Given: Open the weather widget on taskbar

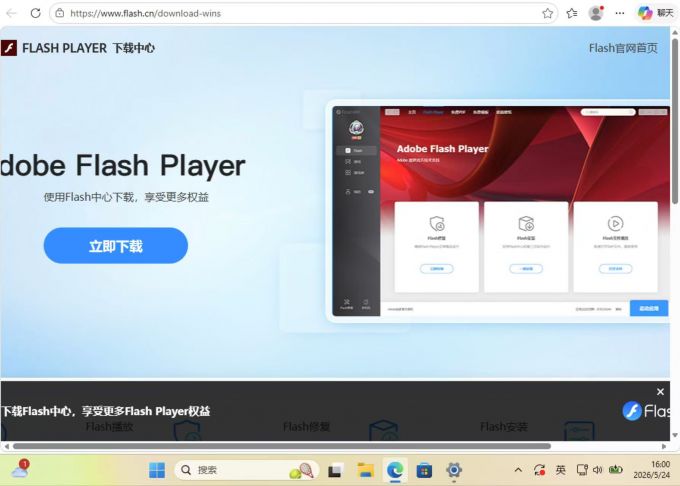Looking at the screenshot, I should click(x=20, y=469).
